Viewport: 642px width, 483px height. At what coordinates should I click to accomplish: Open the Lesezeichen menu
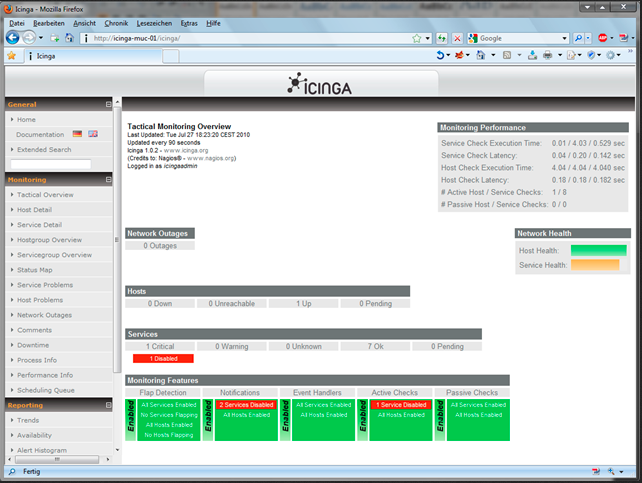coord(154,23)
